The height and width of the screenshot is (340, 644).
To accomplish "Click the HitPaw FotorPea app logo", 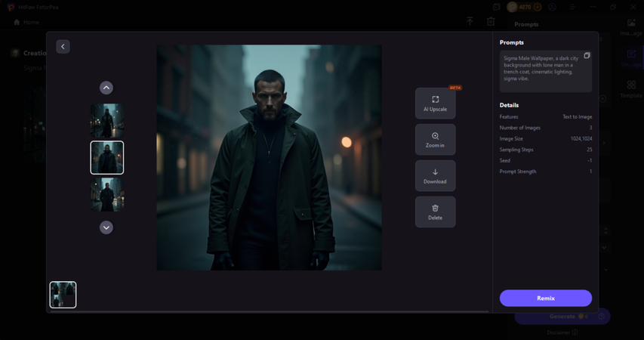I will (11, 7).
